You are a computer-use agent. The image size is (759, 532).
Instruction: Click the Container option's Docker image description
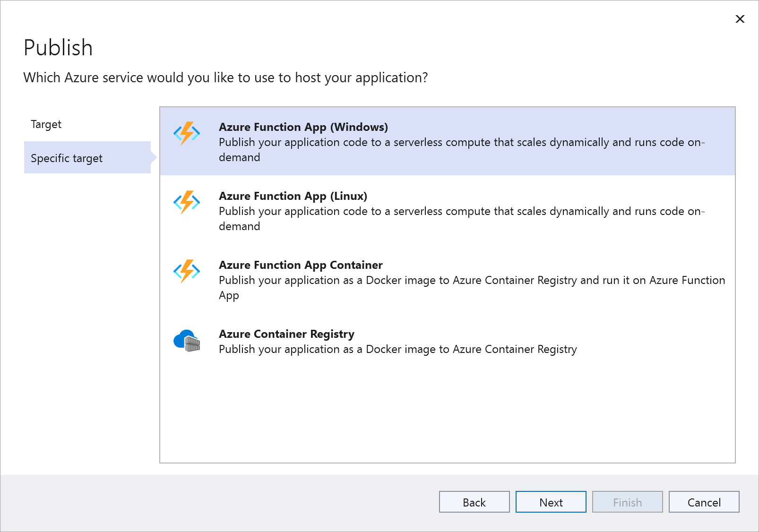[x=472, y=288]
